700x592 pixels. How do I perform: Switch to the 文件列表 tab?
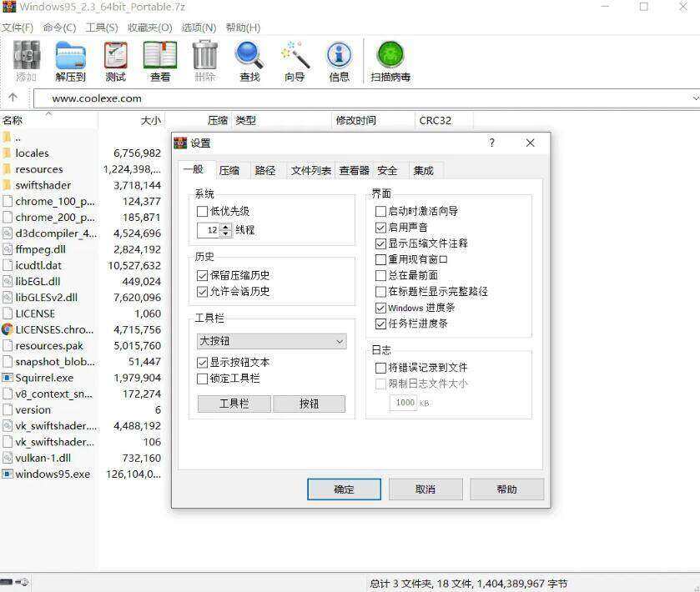(x=310, y=170)
